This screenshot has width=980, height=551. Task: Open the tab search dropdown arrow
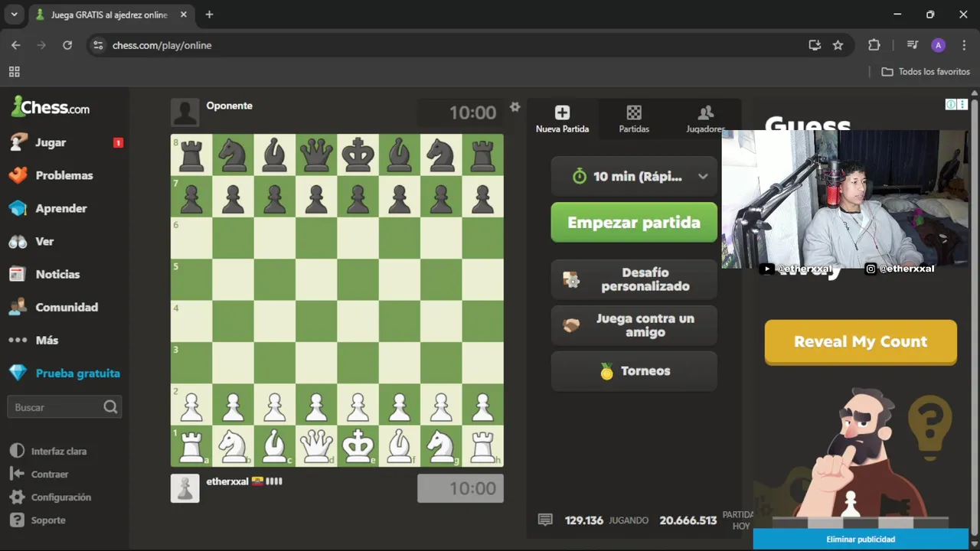click(x=14, y=15)
